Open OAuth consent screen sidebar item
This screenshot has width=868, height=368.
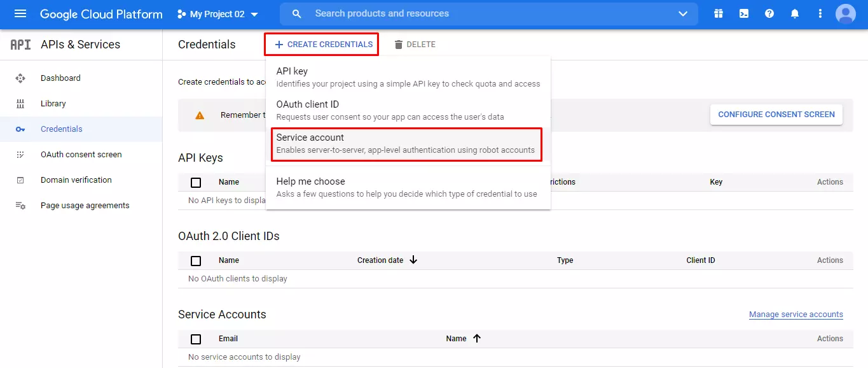(x=81, y=155)
